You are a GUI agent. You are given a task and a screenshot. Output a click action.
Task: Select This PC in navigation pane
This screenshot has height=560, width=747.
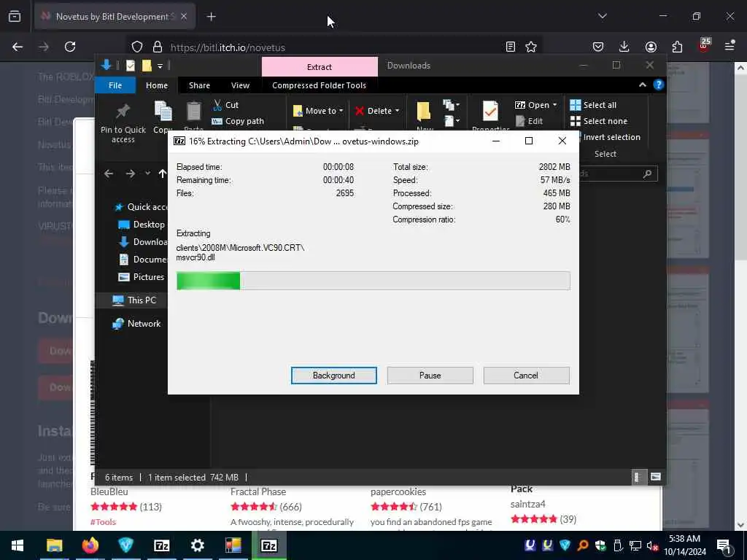point(134,300)
